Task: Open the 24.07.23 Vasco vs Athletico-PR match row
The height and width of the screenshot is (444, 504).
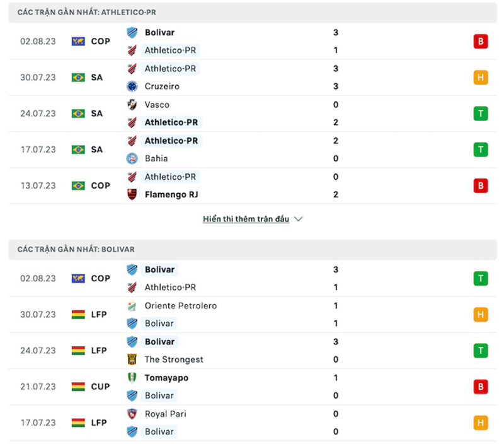Action: point(252,114)
